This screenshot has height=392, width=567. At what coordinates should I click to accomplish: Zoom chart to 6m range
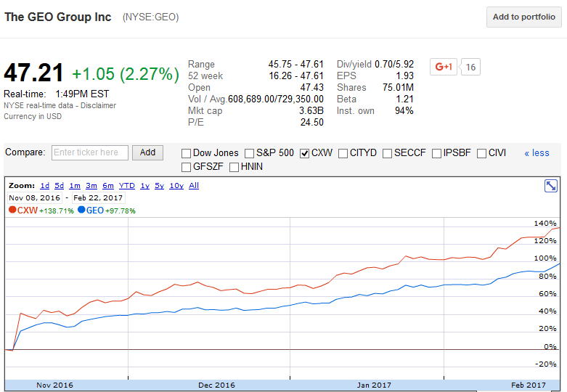click(108, 186)
